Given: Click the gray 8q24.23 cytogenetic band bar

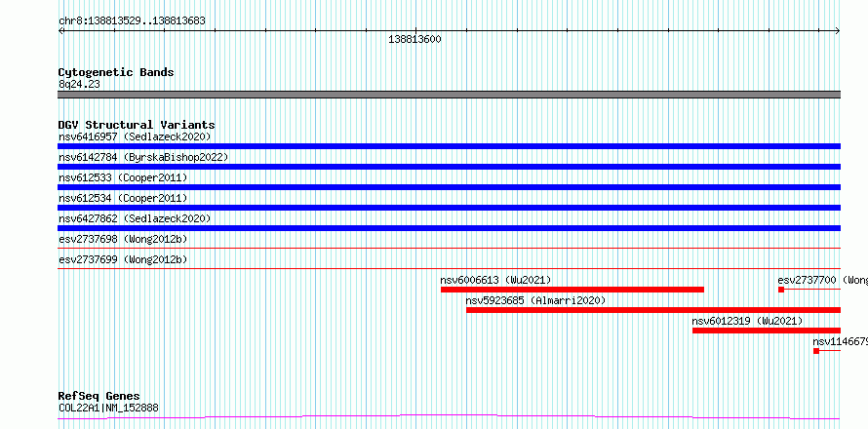Looking at the screenshot, I should (x=449, y=95).
